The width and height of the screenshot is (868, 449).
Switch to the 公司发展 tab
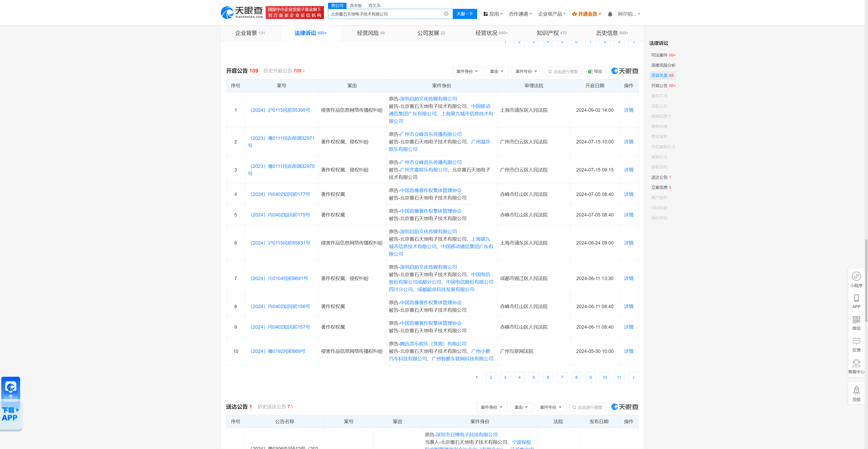pos(431,33)
